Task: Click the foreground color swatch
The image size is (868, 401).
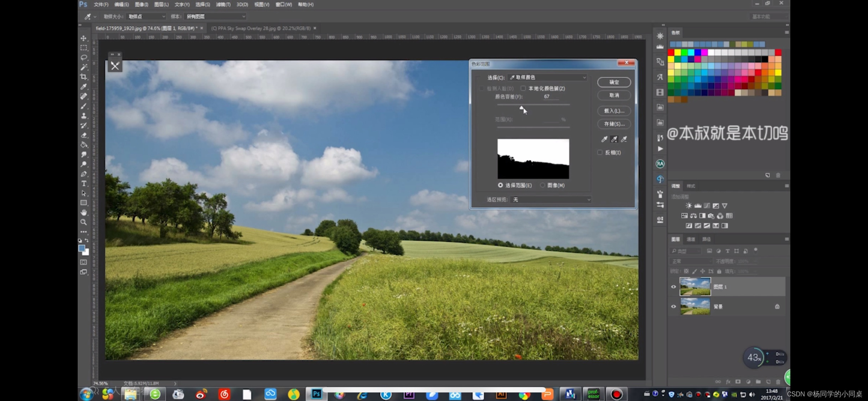Action: click(x=82, y=248)
